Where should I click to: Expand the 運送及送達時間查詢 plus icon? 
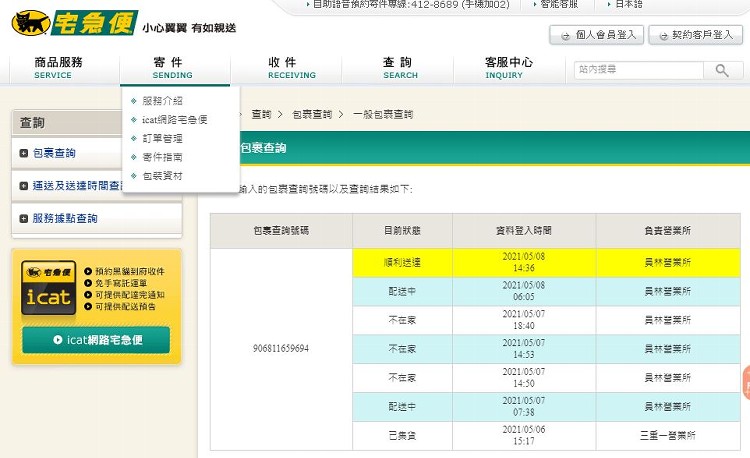(x=23, y=186)
